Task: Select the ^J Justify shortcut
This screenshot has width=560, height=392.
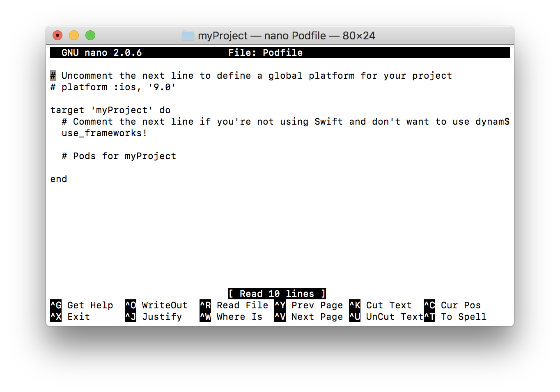Action: pos(154,317)
